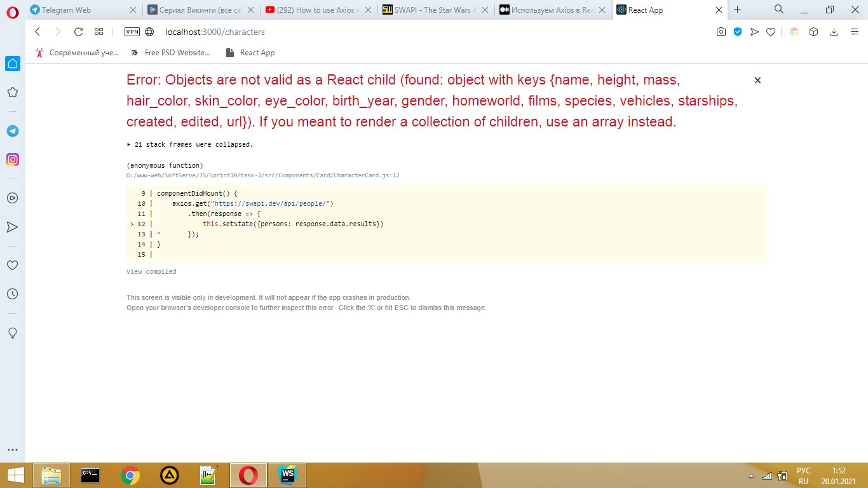Close the SWAPI tab

coord(484,10)
